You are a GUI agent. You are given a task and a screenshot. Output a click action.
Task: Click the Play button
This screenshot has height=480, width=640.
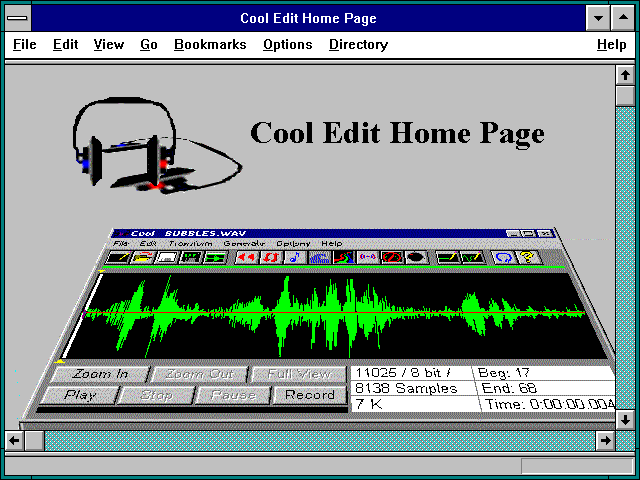pos(79,395)
